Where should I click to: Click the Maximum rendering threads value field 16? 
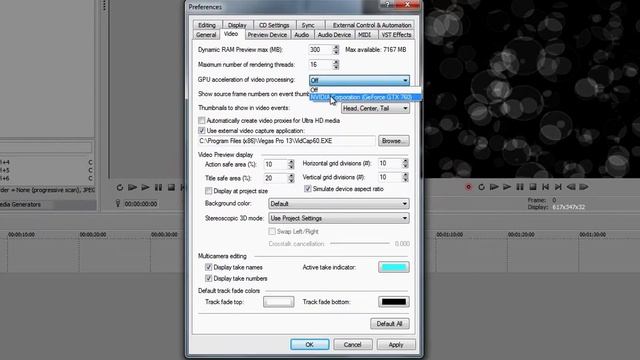[320, 64]
